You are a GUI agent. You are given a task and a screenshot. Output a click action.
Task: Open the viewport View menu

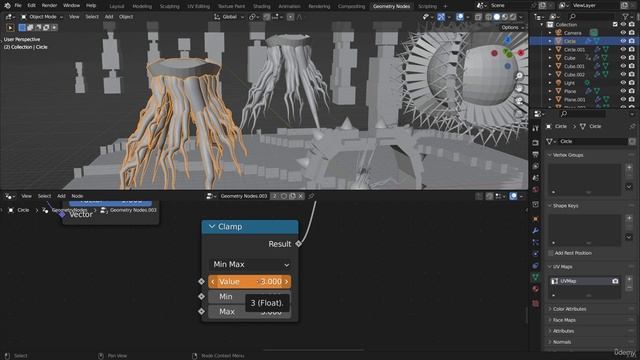click(74, 17)
